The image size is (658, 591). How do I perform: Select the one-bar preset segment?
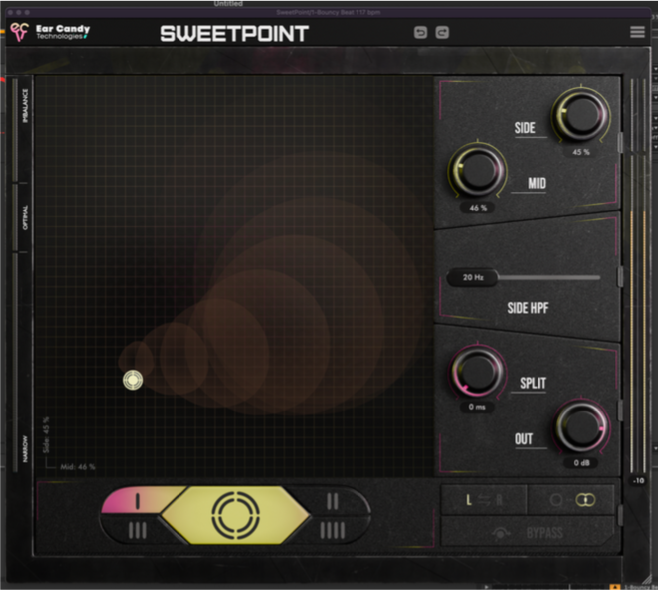tap(138, 501)
